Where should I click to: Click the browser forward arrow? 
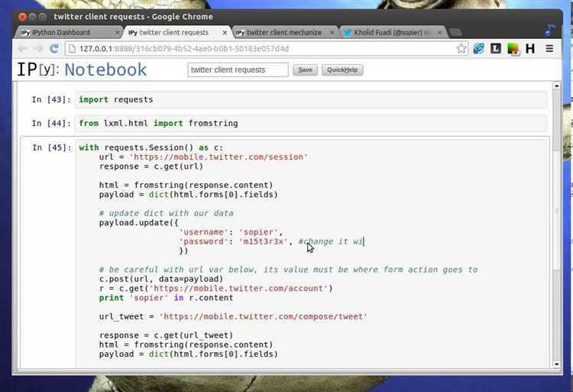[x=38, y=49]
